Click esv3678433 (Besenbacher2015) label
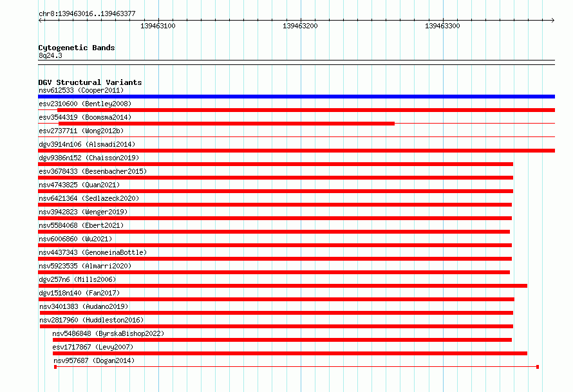The image size is (573, 392). (93, 171)
